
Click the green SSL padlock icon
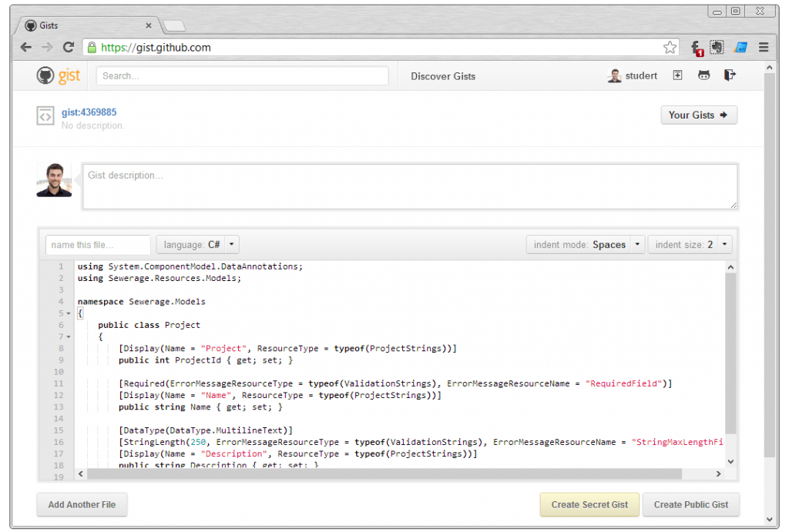pos(92,47)
